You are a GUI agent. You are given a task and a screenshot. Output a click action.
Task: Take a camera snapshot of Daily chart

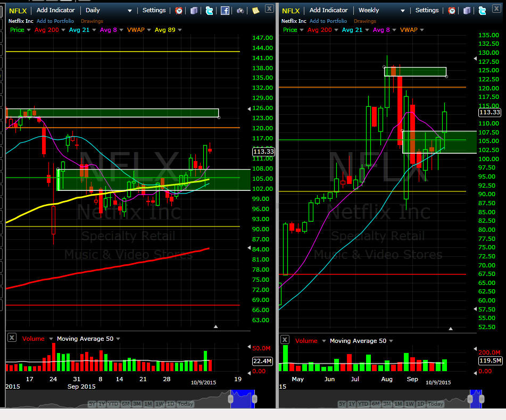click(240, 11)
